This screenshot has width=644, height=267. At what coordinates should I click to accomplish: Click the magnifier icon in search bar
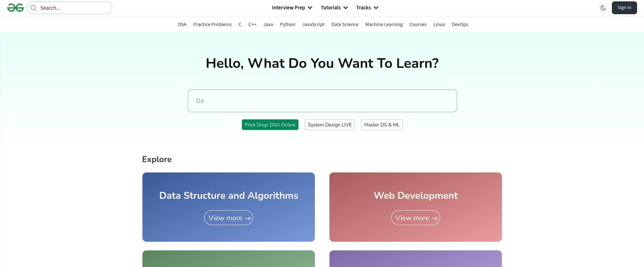coord(34,8)
